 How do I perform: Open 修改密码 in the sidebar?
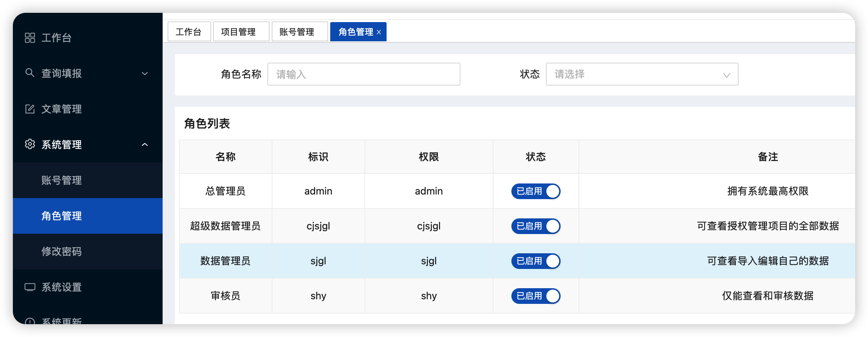click(88, 252)
